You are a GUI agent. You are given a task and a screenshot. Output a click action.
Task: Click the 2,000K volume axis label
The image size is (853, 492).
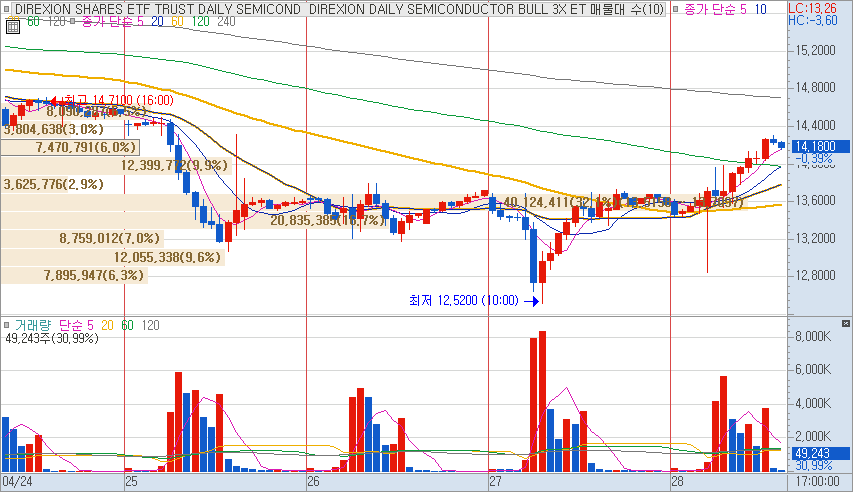813,436
